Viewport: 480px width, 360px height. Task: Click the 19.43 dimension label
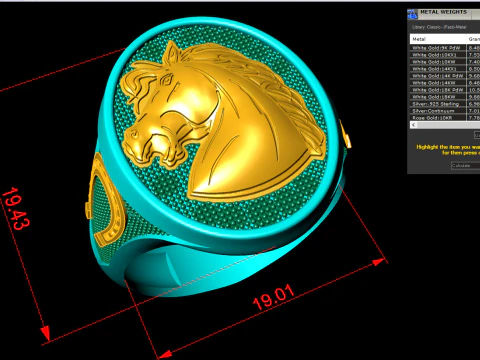[x=16, y=209]
